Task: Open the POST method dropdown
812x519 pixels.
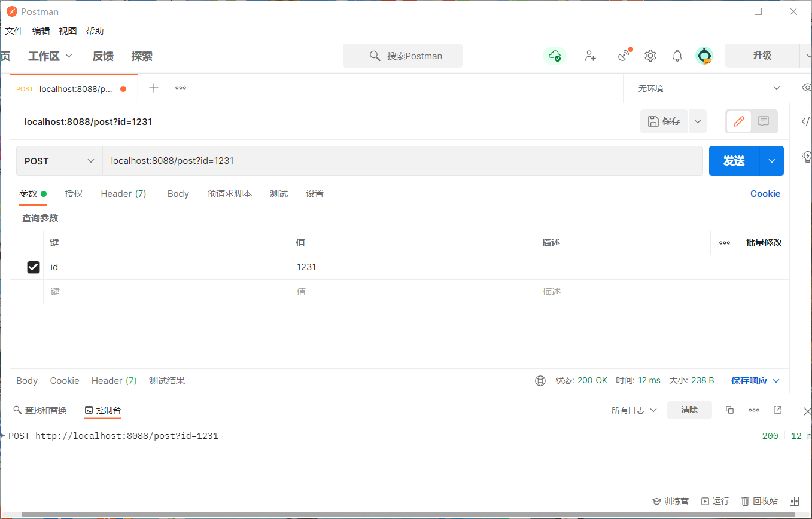Action: click(x=59, y=160)
